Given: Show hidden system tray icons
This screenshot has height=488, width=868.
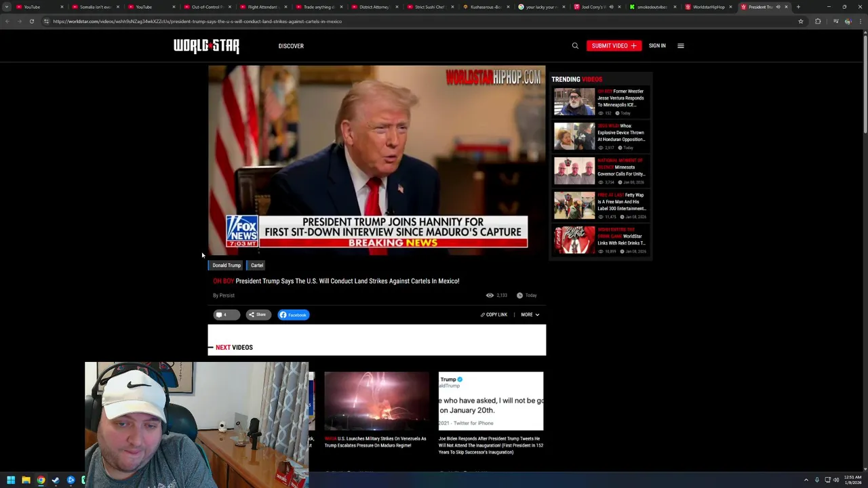Looking at the screenshot, I should click(806, 480).
